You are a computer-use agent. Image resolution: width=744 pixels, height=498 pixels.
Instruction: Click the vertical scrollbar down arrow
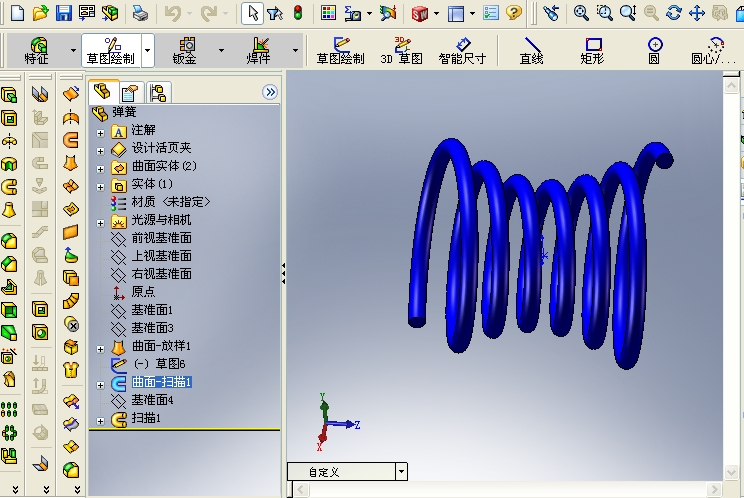(x=731, y=472)
